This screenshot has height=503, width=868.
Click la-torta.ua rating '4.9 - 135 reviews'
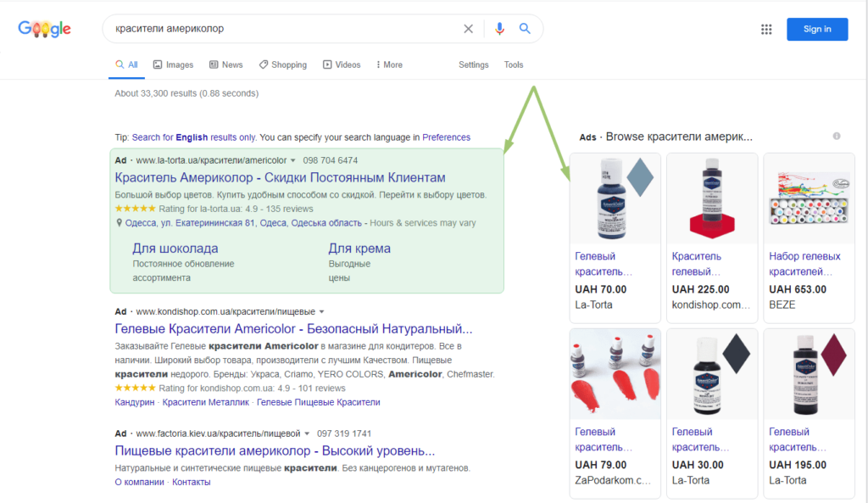(279, 209)
